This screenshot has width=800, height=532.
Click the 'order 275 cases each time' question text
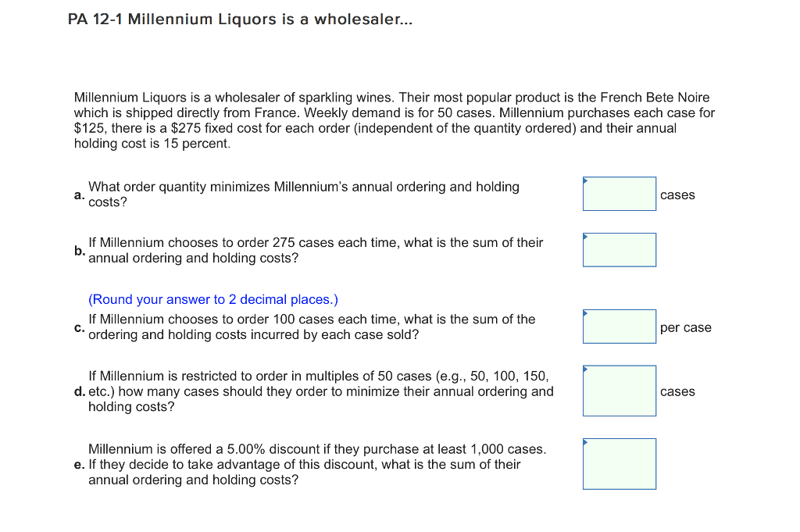[316, 250]
